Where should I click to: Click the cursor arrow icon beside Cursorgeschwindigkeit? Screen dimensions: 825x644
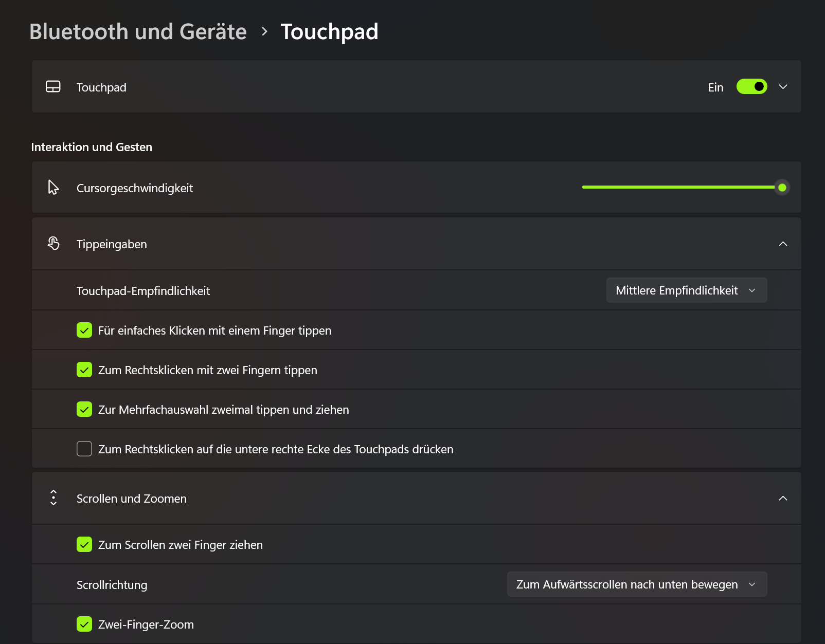click(53, 188)
